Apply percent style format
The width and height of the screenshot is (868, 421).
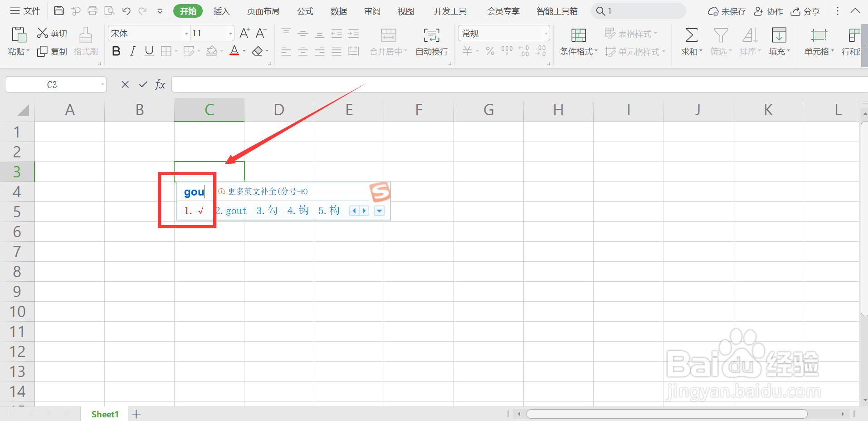[490, 51]
